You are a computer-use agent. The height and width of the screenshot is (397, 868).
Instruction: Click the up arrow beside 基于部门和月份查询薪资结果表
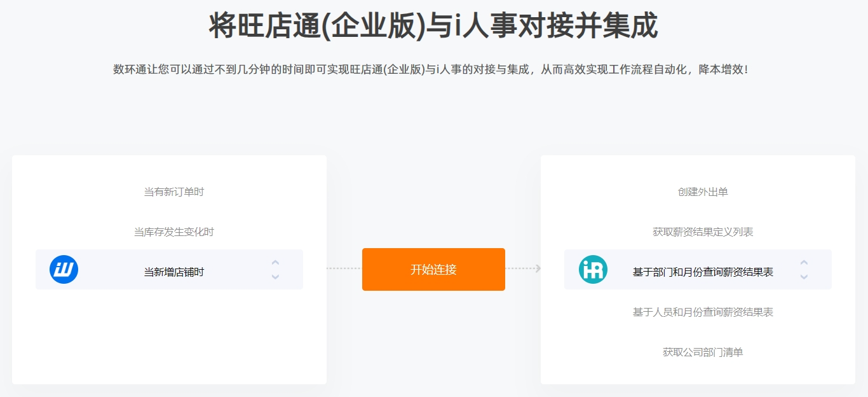[x=804, y=262]
